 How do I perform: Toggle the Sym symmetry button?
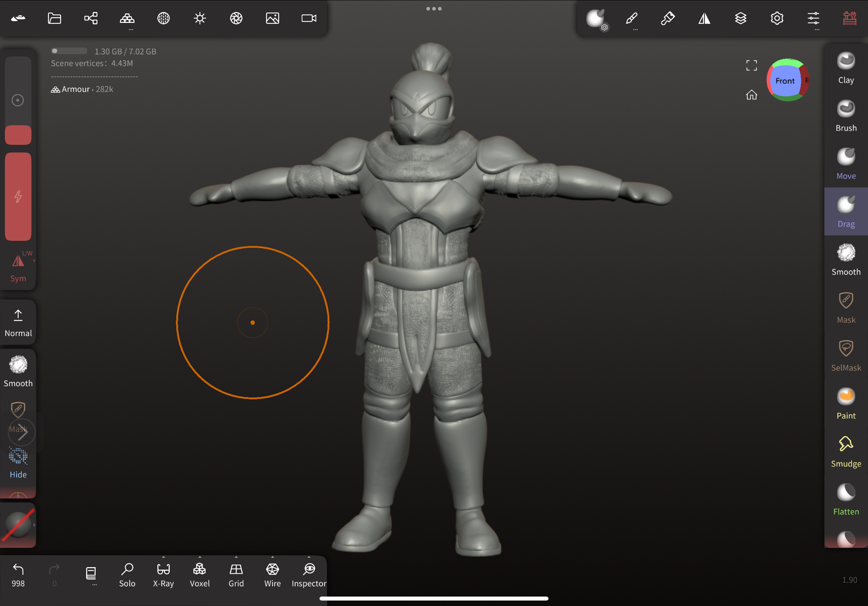[x=18, y=267]
